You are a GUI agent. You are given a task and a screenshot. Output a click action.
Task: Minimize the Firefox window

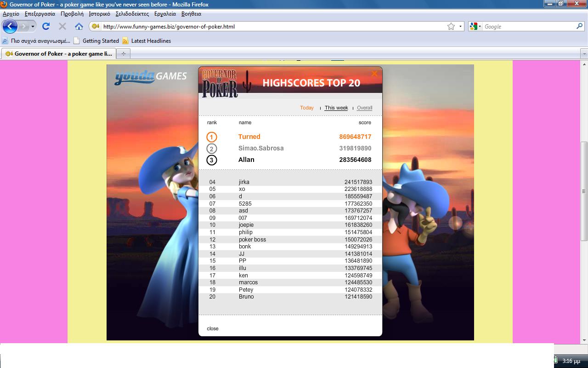(x=550, y=4)
